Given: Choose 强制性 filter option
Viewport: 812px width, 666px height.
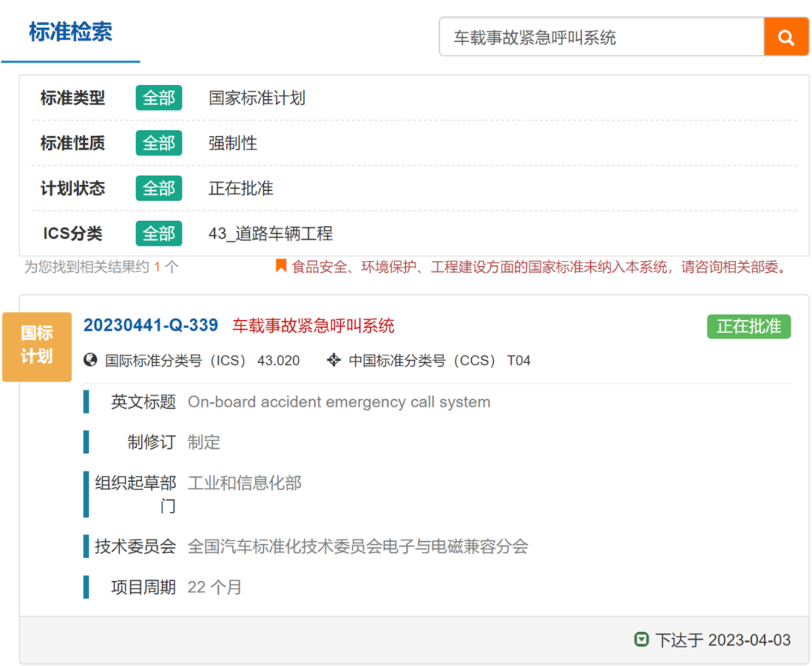Looking at the screenshot, I should click(232, 143).
